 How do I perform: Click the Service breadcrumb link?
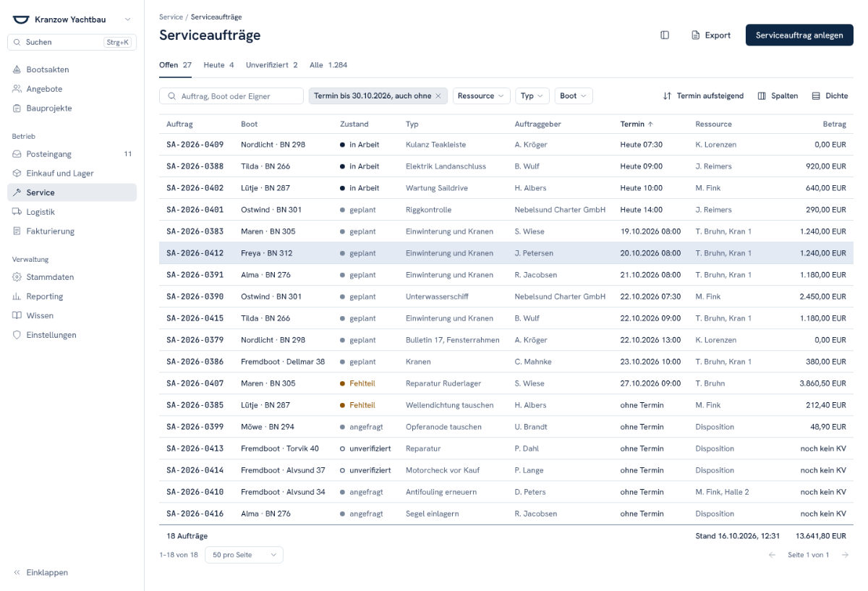(x=171, y=17)
